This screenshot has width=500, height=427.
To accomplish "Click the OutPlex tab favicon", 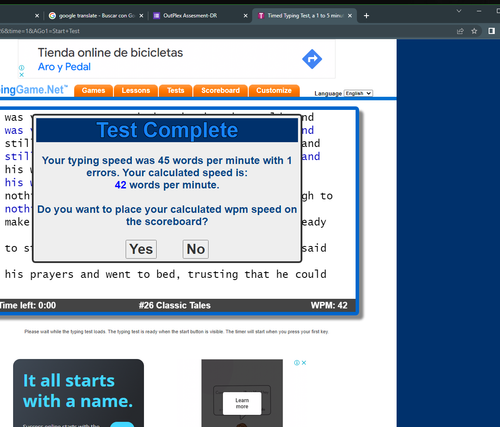I will coord(156,16).
